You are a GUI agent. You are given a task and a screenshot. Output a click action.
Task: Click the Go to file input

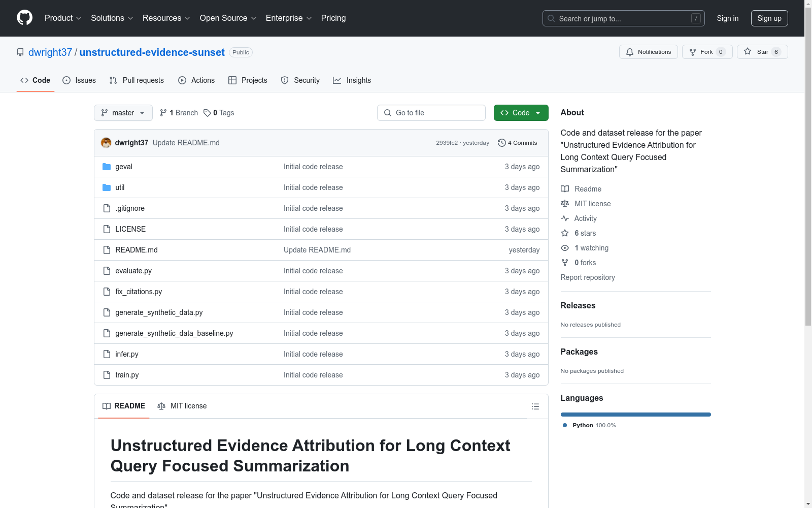click(431, 113)
